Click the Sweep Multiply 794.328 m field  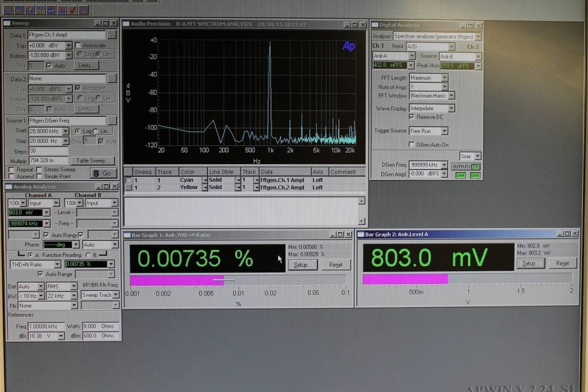(48, 161)
